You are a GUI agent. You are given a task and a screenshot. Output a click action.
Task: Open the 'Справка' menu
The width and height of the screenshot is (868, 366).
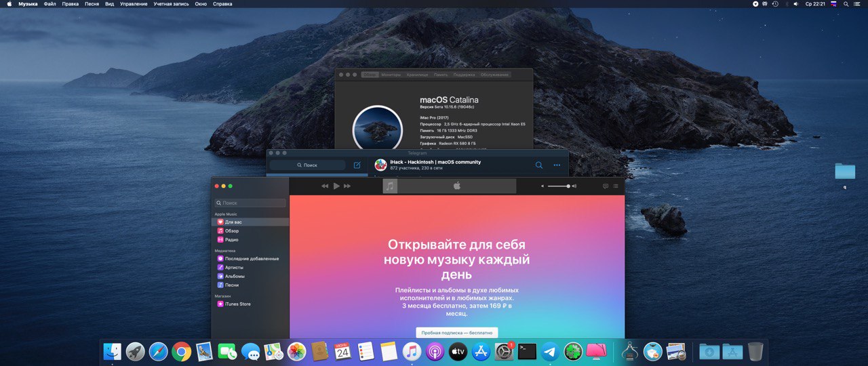(222, 4)
